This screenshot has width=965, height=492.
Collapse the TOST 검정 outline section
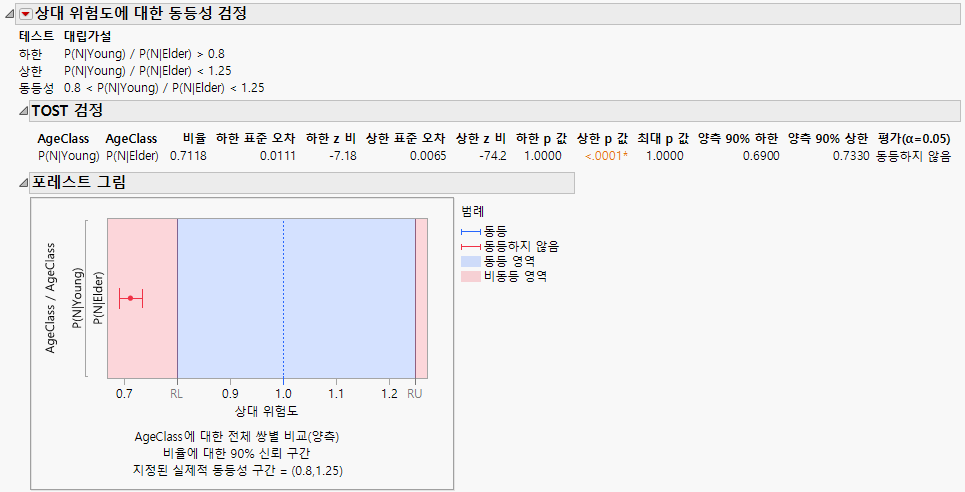tap(23, 111)
